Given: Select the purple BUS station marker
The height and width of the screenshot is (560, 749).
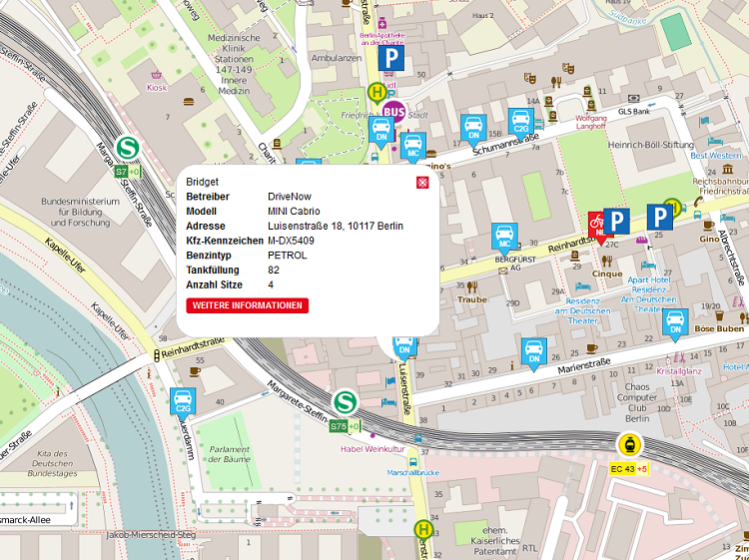Looking at the screenshot, I should [x=394, y=111].
